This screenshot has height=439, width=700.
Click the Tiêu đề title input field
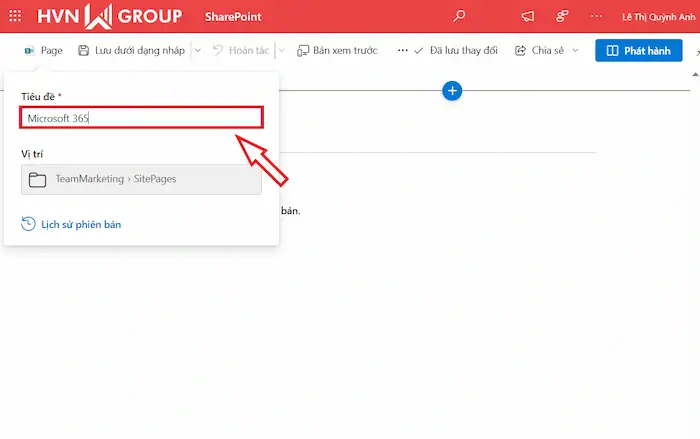point(141,118)
